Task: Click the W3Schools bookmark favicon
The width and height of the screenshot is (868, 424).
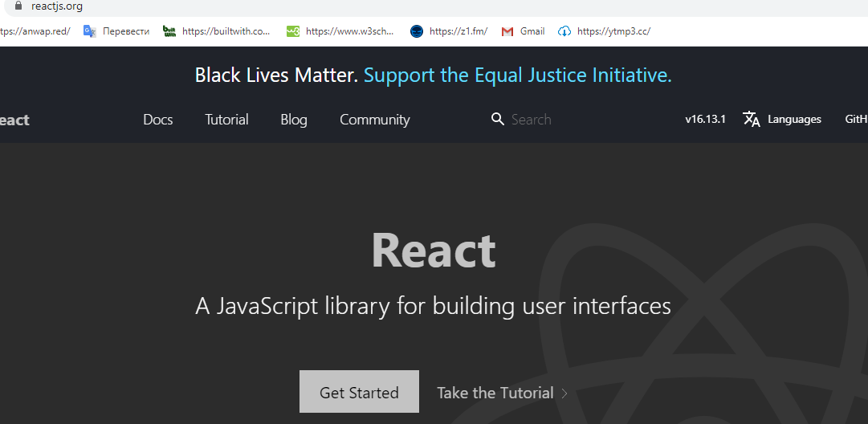Action: pos(293,31)
